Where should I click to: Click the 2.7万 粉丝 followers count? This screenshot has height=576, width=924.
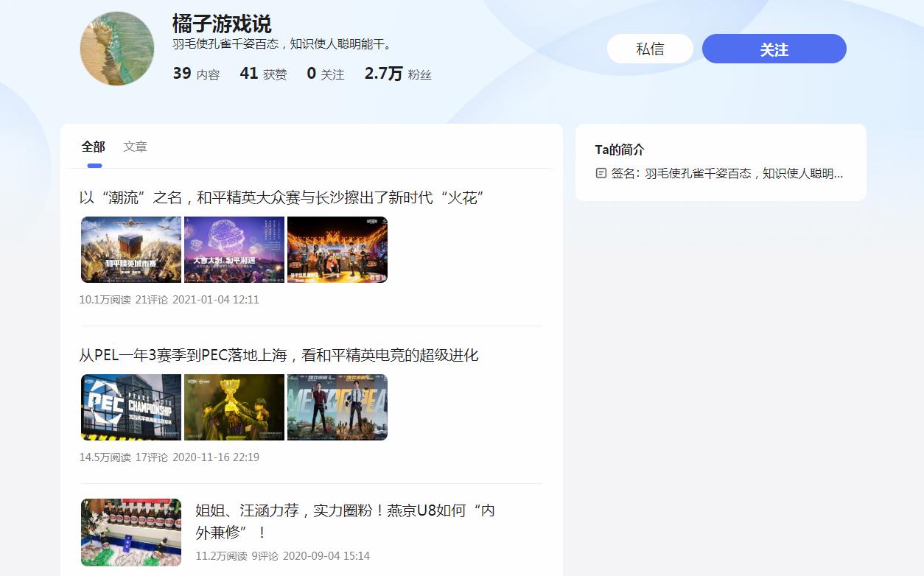[x=398, y=74]
